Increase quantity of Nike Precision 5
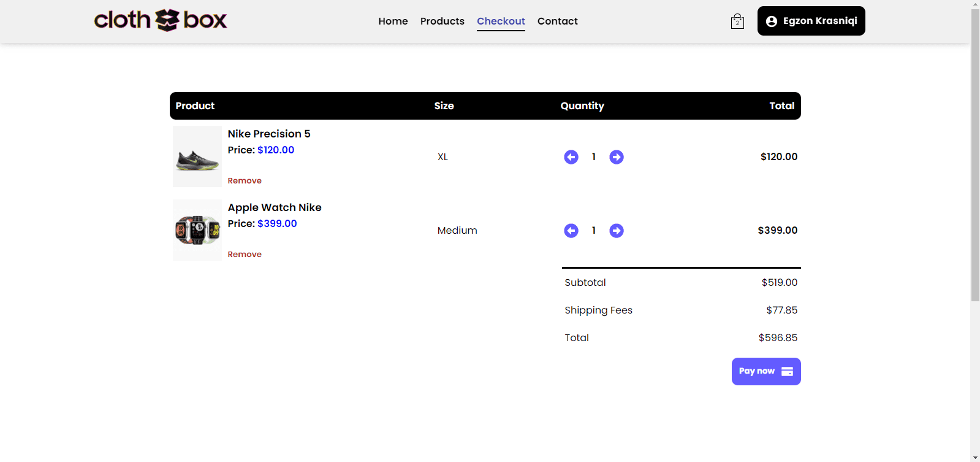This screenshot has width=980, height=462. click(616, 157)
